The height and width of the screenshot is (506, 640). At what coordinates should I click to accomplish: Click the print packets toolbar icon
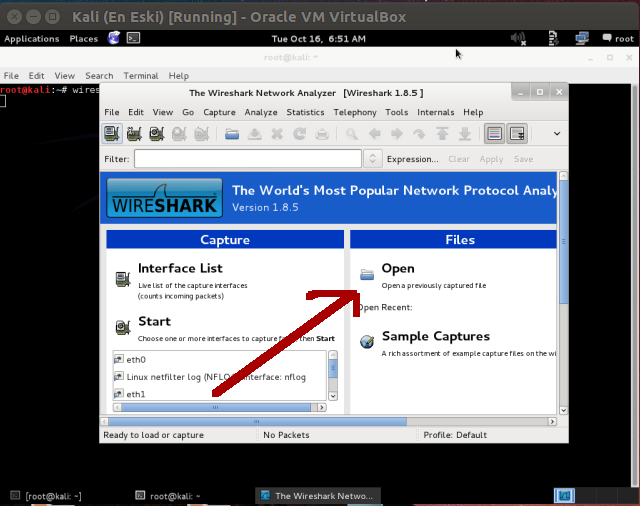coord(322,134)
